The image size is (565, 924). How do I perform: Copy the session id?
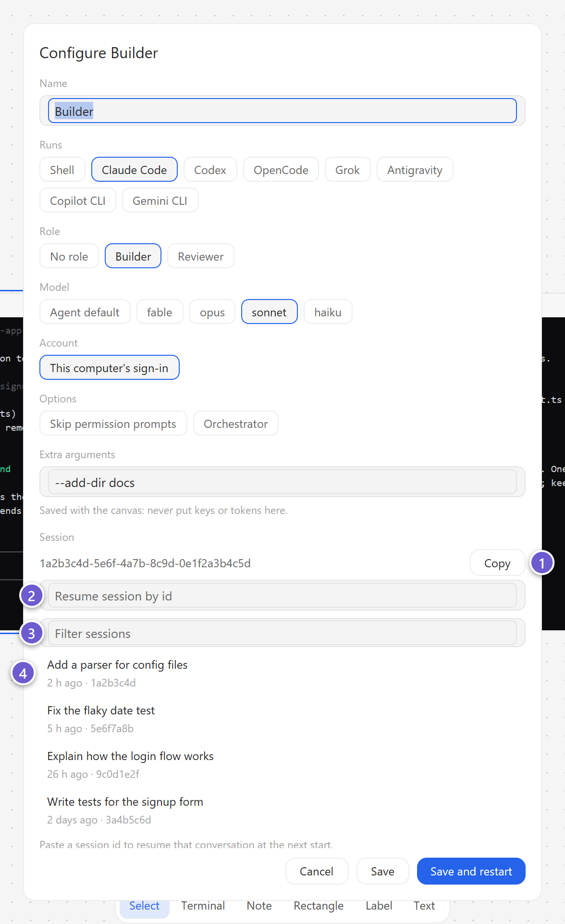tap(497, 563)
